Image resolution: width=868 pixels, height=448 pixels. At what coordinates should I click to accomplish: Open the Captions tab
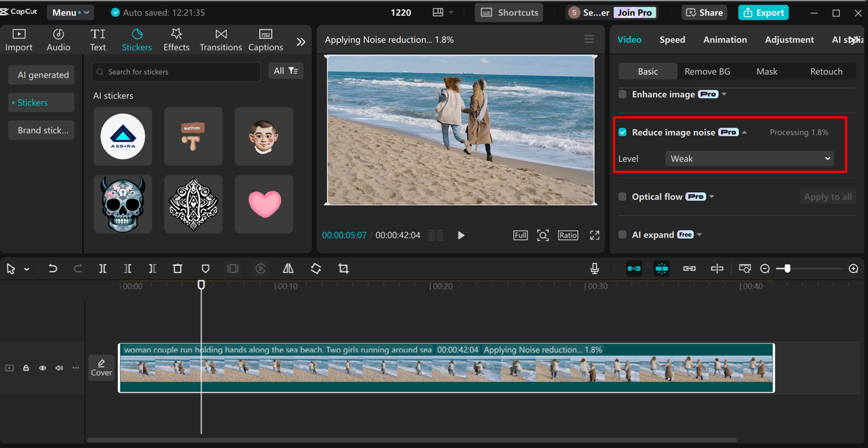tap(266, 40)
